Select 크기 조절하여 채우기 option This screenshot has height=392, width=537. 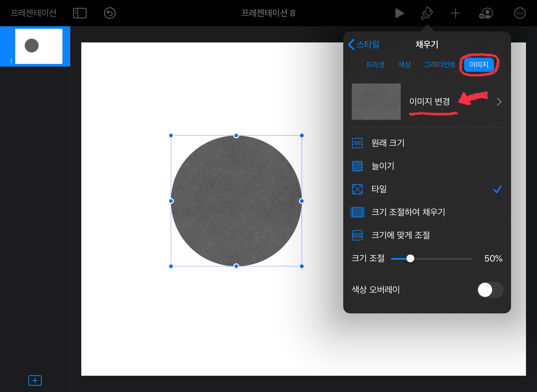tap(408, 212)
